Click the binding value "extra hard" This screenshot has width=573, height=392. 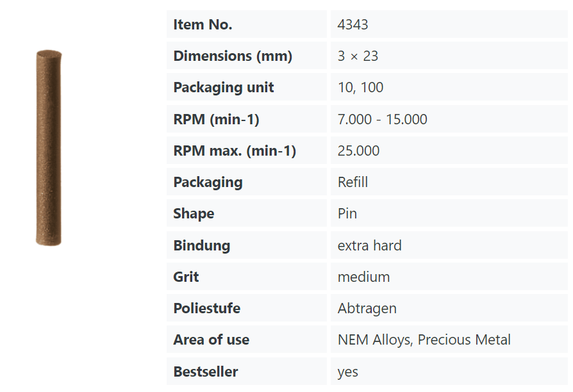pyautogui.click(x=369, y=245)
